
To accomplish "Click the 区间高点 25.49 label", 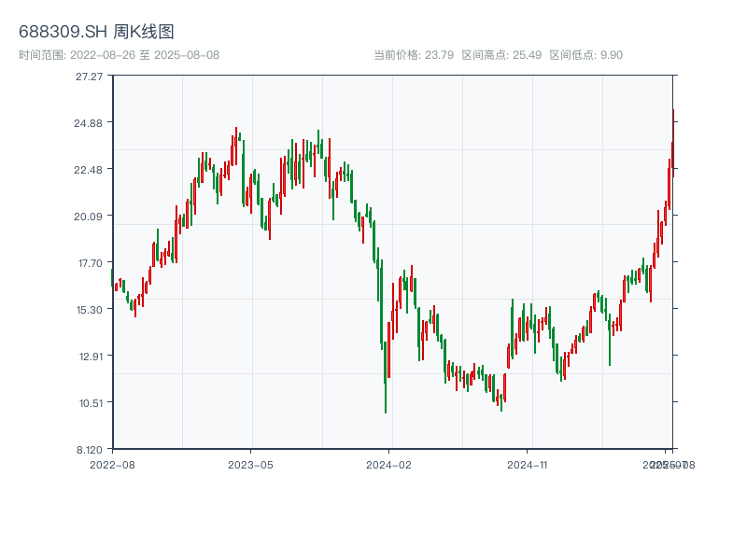I will click(x=501, y=55).
